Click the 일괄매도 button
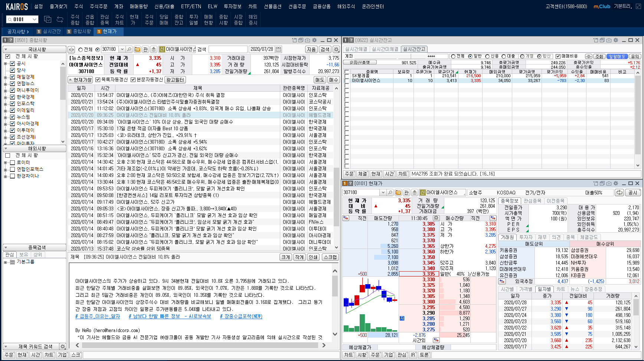 pos(617,56)
